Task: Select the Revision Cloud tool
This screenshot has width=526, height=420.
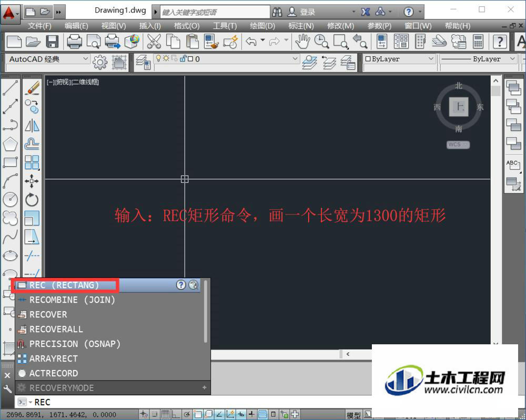Action: coord(10,218)
